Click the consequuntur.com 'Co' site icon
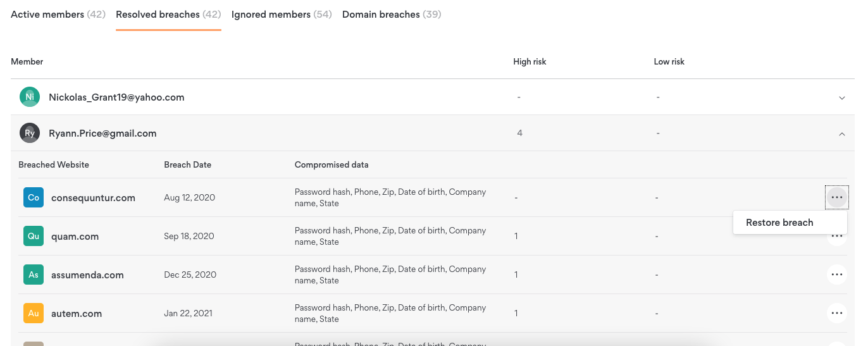This screenshot has width=868, height=346. [34, 197]
